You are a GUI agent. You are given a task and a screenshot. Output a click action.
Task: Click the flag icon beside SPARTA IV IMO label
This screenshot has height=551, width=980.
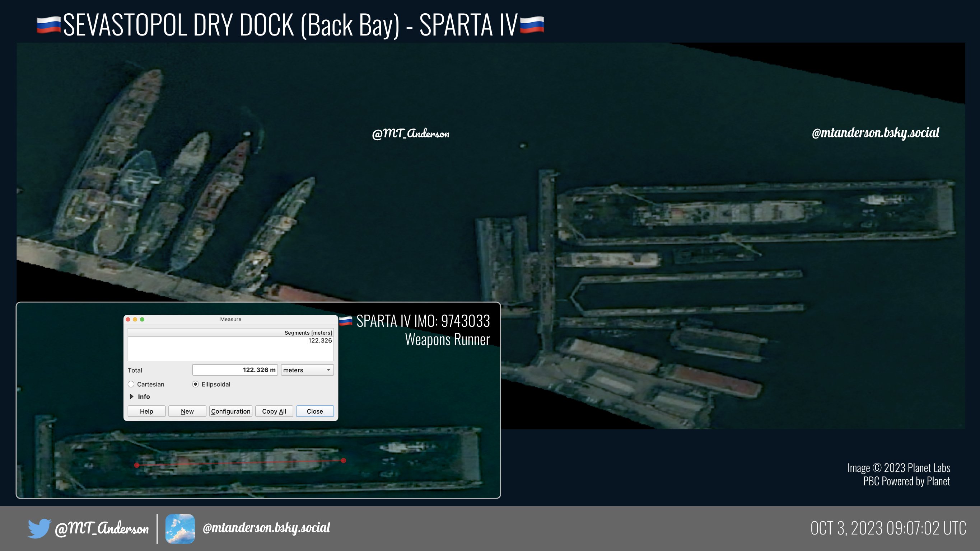(345, 321)
